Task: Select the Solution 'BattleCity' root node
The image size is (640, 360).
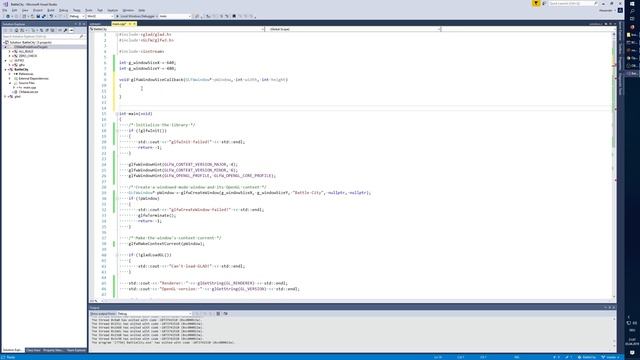Action: (x=31, y=42)
